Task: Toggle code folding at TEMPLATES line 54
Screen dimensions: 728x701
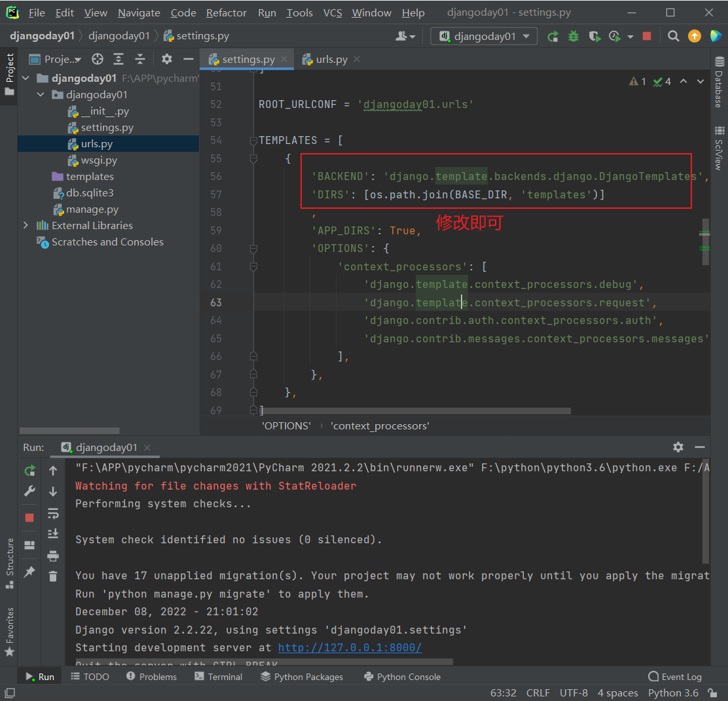Action: [x=253, y=141]
